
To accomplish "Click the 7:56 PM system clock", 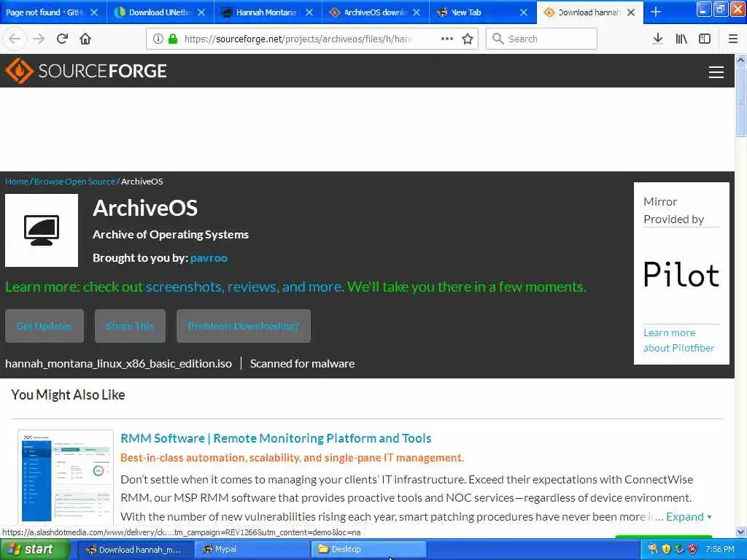I will click(720, 549).
